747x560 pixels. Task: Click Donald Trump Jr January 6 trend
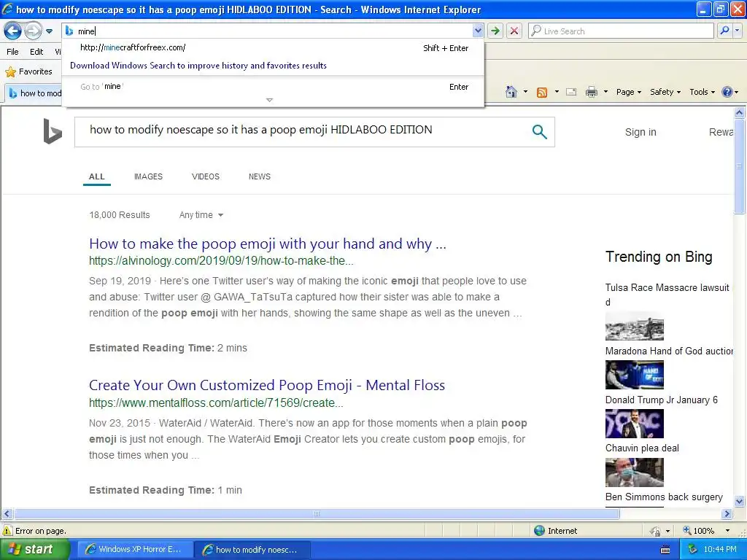[x=661, y=400]
